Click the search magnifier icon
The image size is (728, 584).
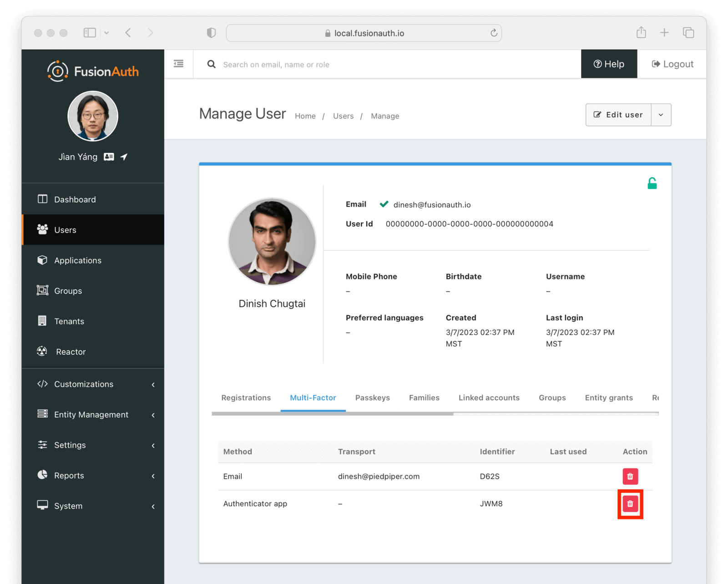[212, 64]
